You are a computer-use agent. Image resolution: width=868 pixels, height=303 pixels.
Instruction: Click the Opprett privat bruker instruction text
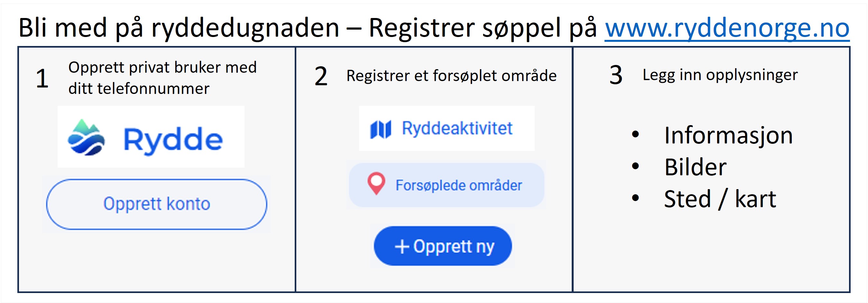pos(162,78)
